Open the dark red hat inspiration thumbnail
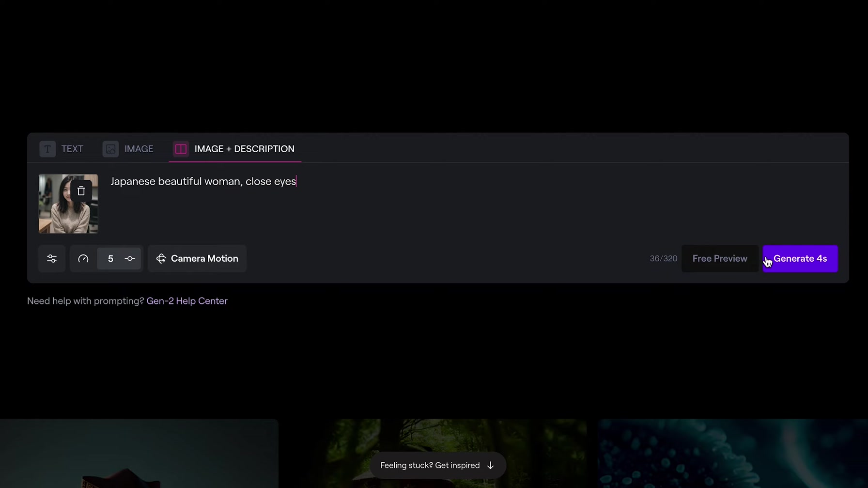 click(139, 453)
